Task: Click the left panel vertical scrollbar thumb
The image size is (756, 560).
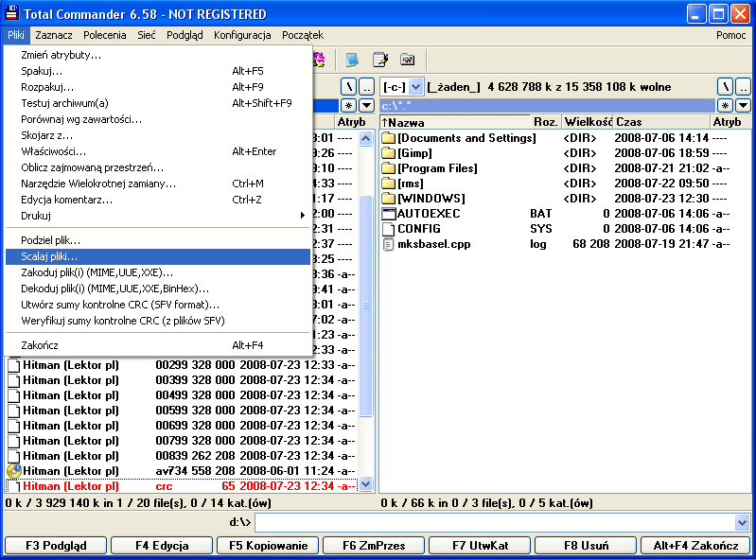Action: tap(366, 303)
